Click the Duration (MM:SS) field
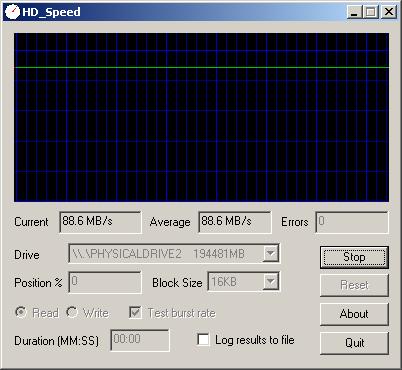 [x=140, y=340]
